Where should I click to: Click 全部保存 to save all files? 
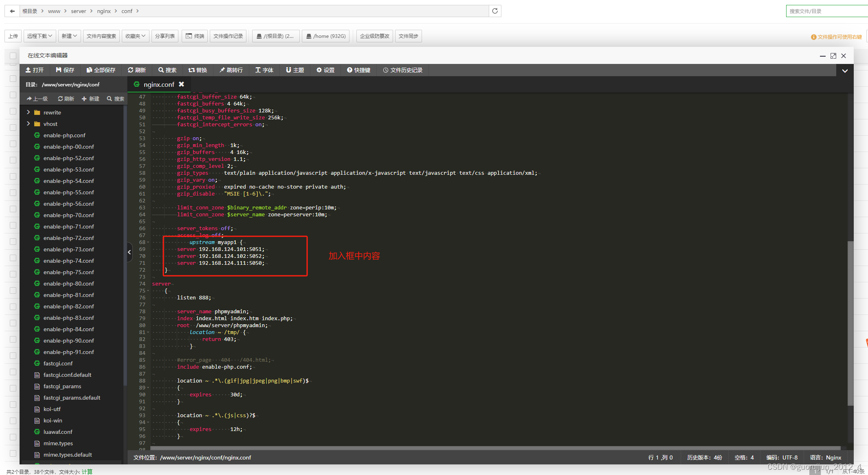click(101, 70)
